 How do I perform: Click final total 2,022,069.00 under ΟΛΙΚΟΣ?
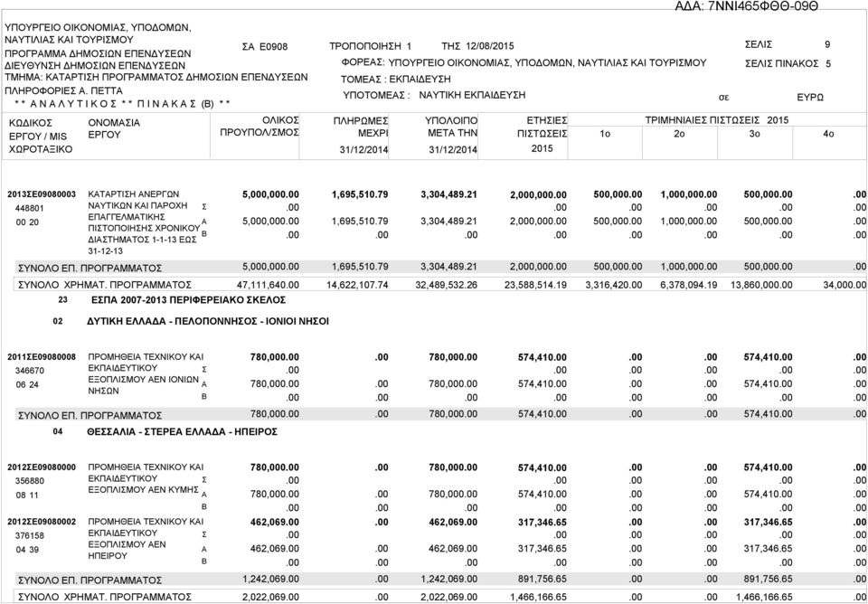point(271,598)
